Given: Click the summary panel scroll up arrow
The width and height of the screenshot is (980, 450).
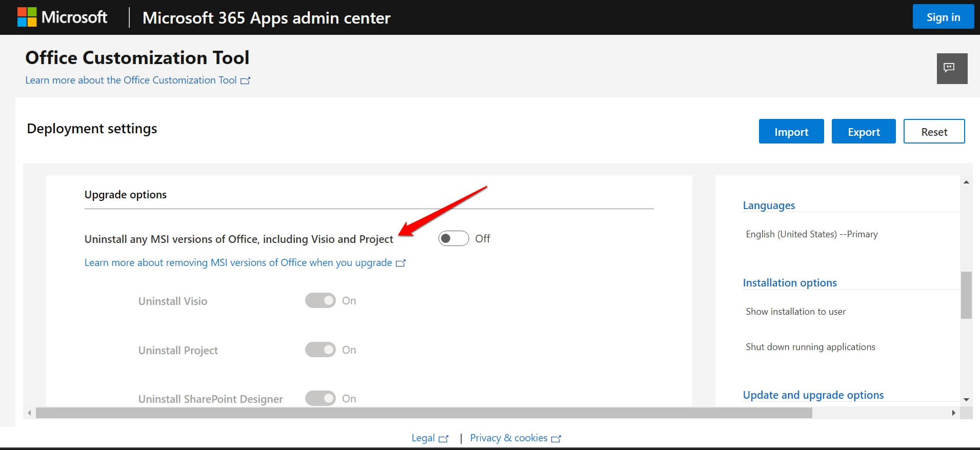Looking at the screenshot, I should [x=966, y=182].
